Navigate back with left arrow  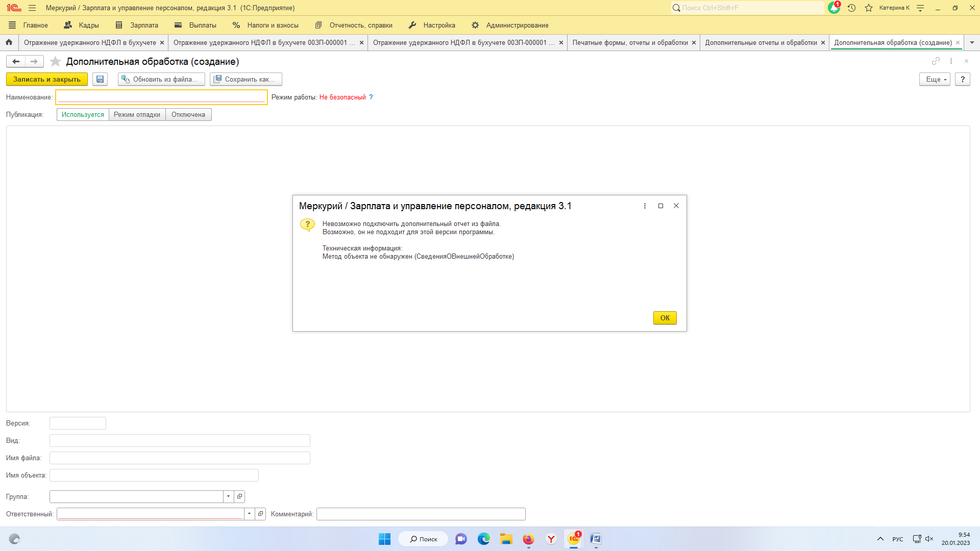click(16, 61)
